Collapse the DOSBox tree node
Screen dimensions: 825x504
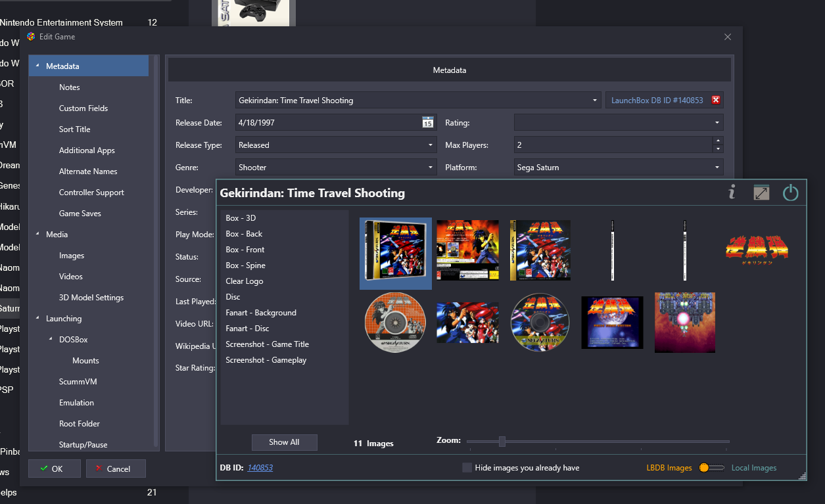51,340
